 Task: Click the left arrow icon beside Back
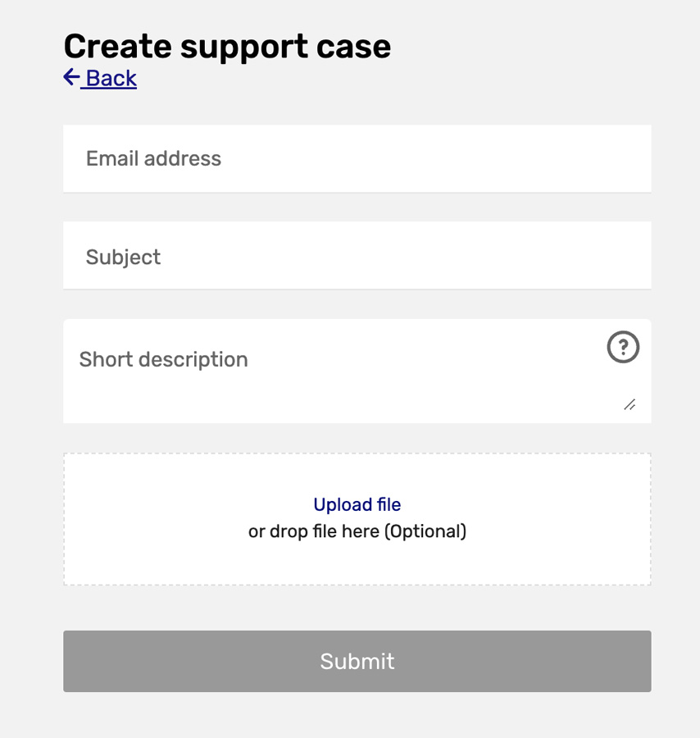(x=71, y=77)
